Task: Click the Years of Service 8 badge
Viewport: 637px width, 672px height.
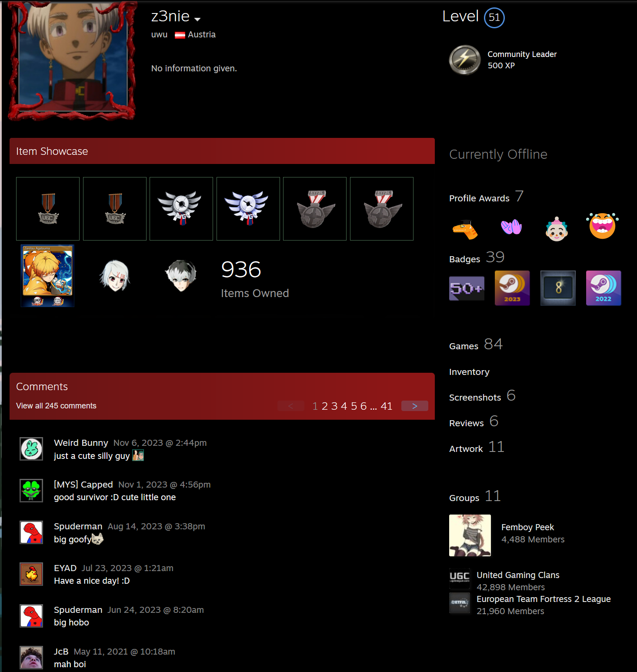Action: [558, 288]
